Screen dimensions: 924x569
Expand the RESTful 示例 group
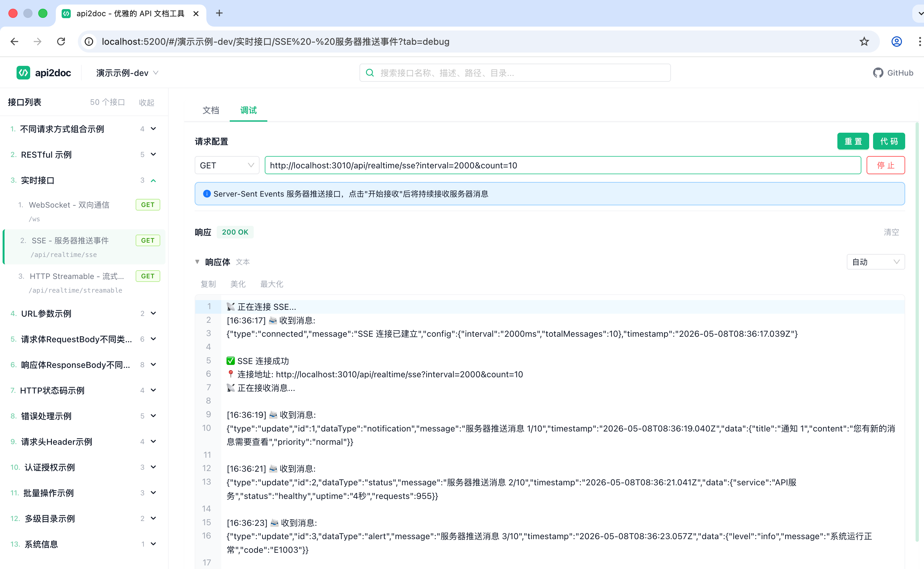click(x=153, y=154)
